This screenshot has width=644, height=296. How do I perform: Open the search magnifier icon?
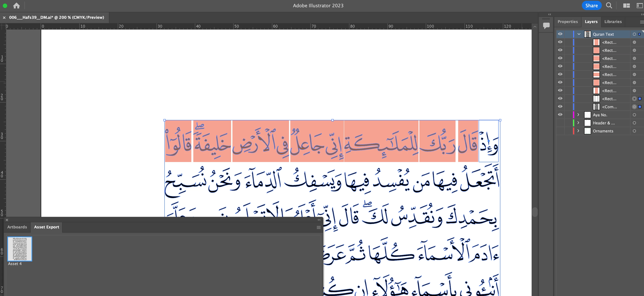coord(609,6)
